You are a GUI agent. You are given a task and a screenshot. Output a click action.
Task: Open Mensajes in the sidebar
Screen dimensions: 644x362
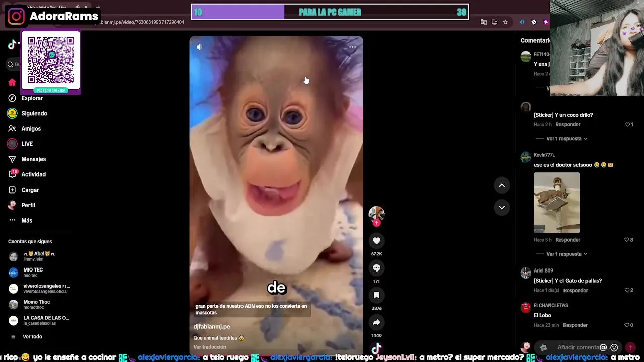pos(33,159)
